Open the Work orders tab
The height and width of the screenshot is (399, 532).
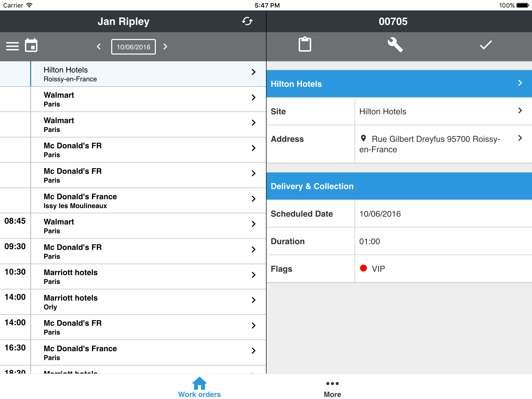199,387
